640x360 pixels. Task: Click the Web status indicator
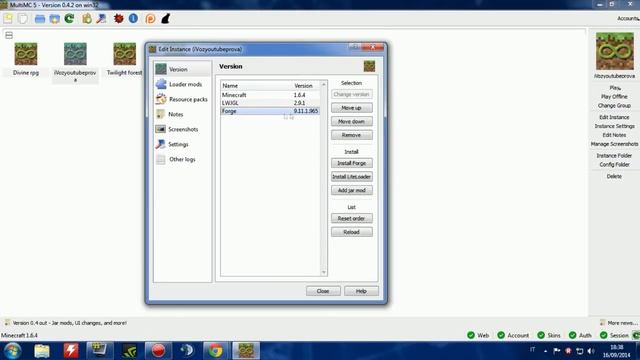pyautogui.click(x=478, y=336)
